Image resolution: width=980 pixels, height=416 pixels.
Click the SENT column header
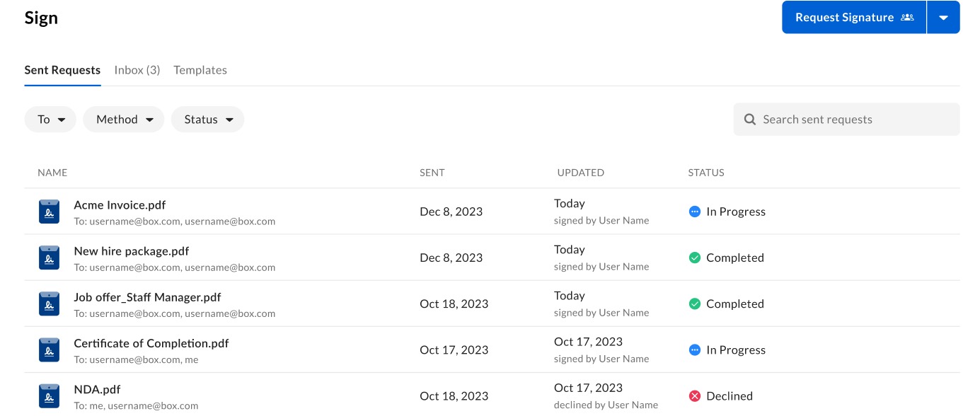432,173
